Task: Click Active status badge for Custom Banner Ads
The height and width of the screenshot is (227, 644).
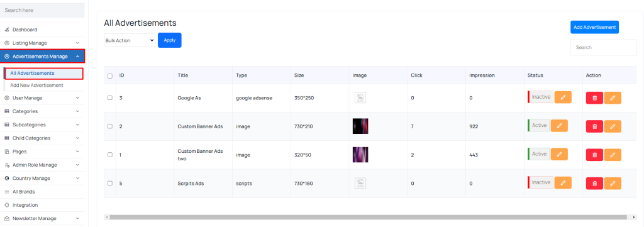Action: tap(538, 126)
